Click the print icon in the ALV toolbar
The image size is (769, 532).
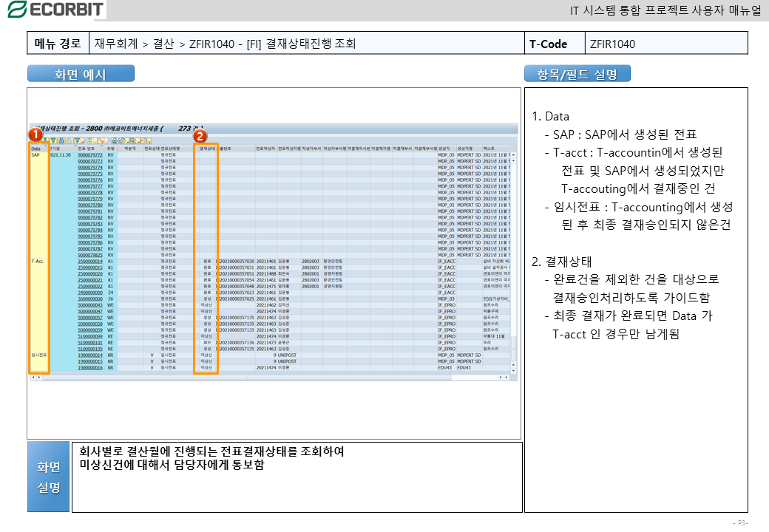point(115,140)
